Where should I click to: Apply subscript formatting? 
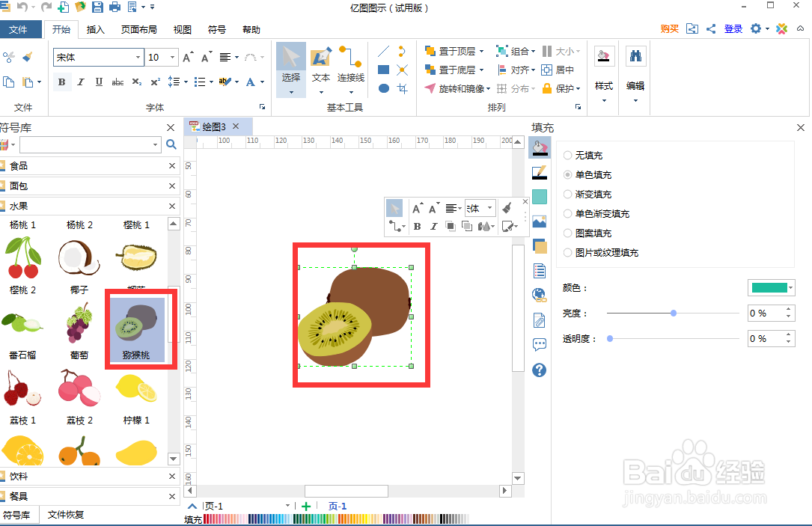pyautogui.click(x=137, y=82)
